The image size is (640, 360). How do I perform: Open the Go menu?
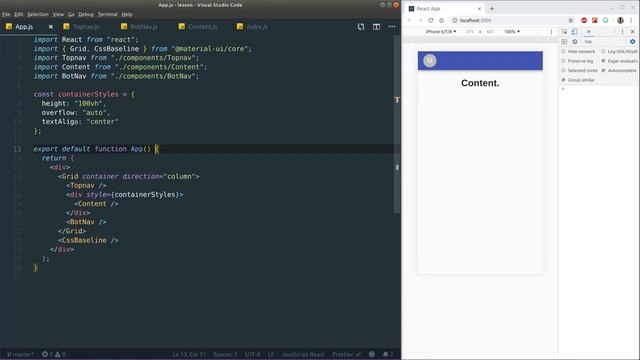pos(71,14)
